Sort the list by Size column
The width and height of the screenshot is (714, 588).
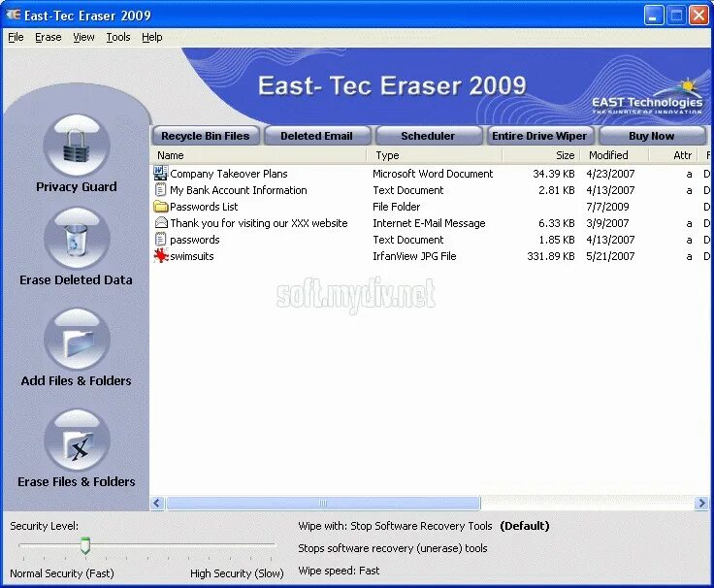[541, 155]
